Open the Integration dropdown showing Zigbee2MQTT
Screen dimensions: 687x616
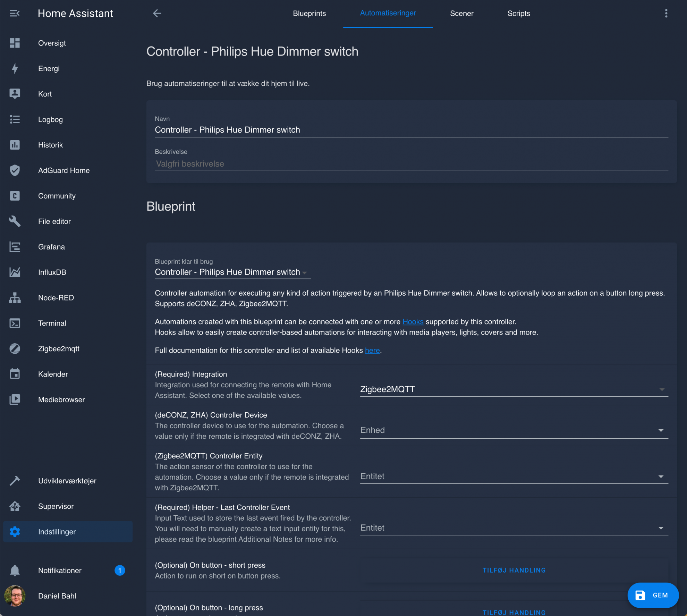(x=514, y=389)
